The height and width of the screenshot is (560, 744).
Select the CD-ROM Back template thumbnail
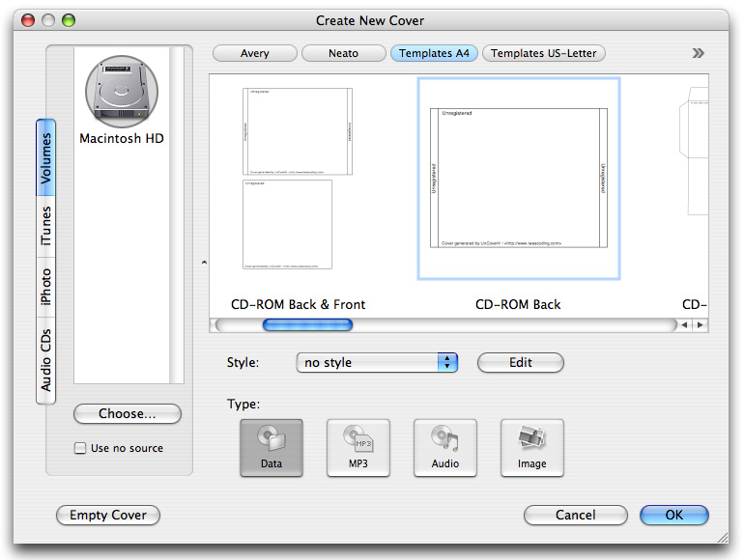[519, 179]
